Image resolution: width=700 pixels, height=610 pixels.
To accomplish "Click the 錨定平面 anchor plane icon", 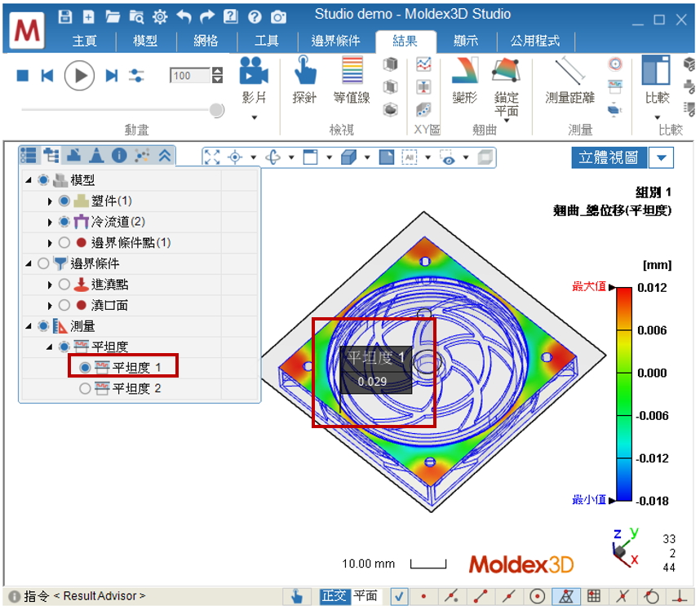I will tap(506, 73).
